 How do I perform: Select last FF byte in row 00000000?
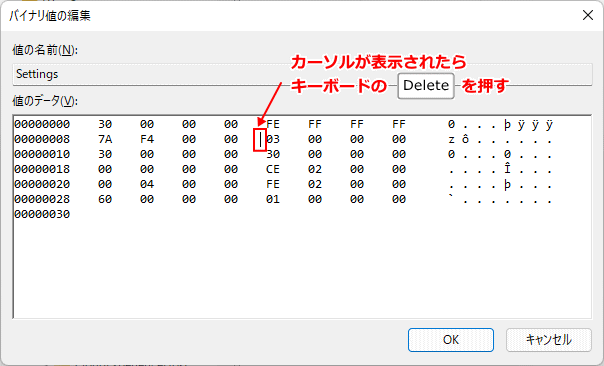click(399, 124)
